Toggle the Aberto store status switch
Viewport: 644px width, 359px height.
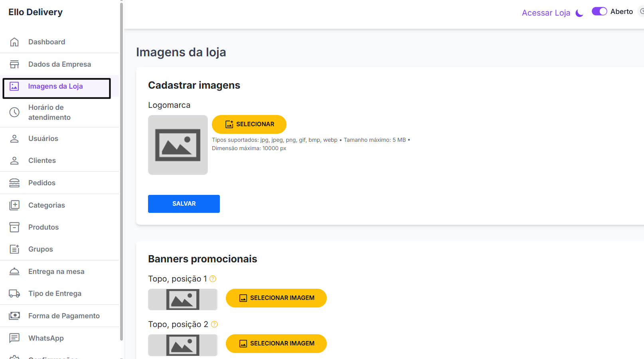(599, 12)
